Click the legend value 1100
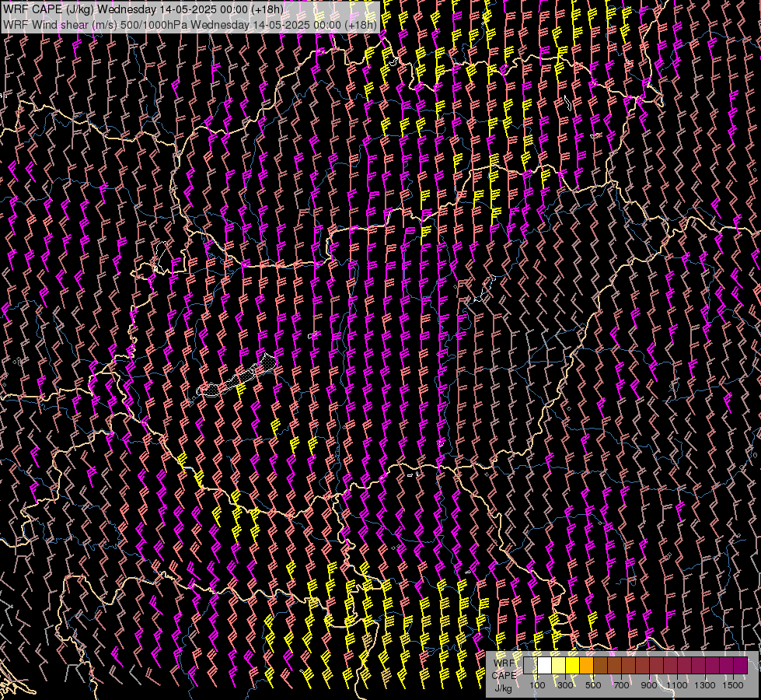Screen dimensions: 761x700 coord(676,685)
